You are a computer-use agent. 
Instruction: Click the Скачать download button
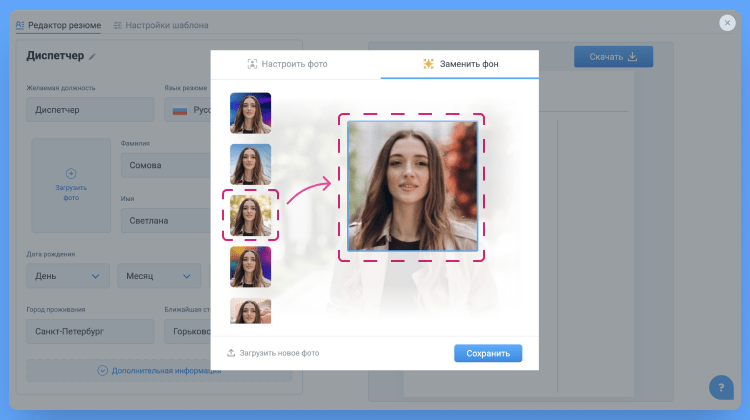pos(613,56)
